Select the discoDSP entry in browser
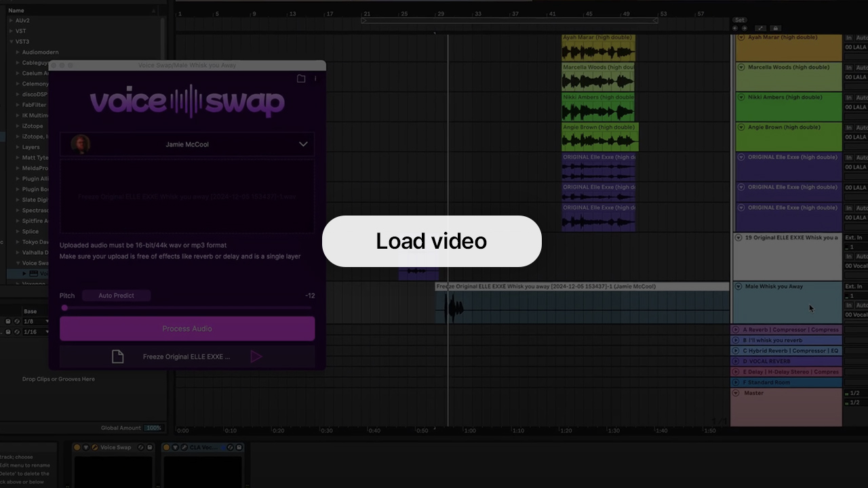The image size is (868, 488). [35, 94]
